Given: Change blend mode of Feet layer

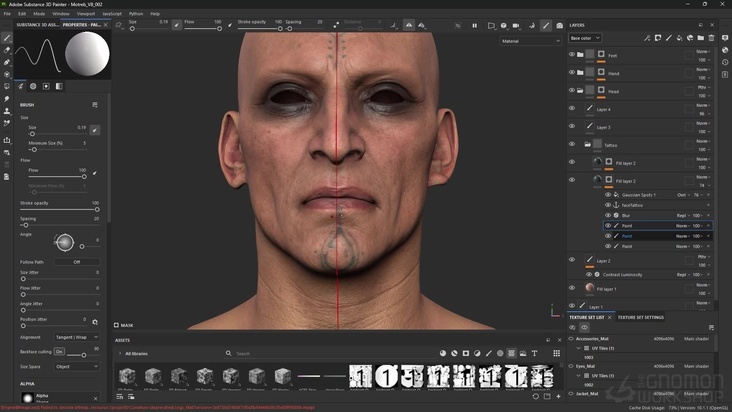Looking at the screenshot, I should (x=704, y=51).
